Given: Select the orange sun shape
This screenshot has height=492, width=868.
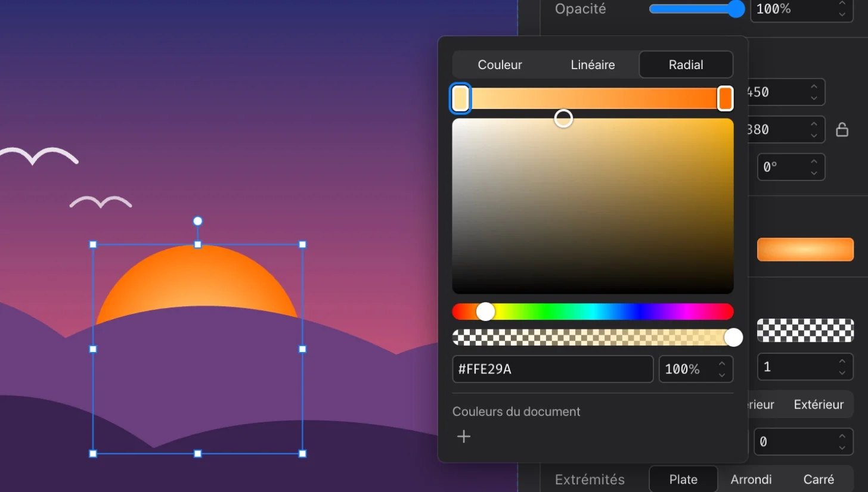Looking at the screenshot, I should coord(197,277).
